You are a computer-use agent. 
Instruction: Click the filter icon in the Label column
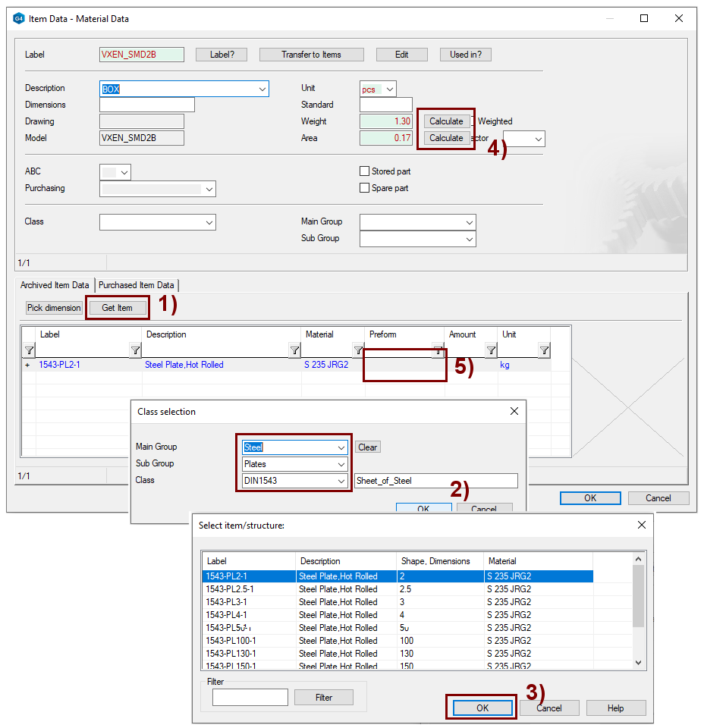[135, 350]
